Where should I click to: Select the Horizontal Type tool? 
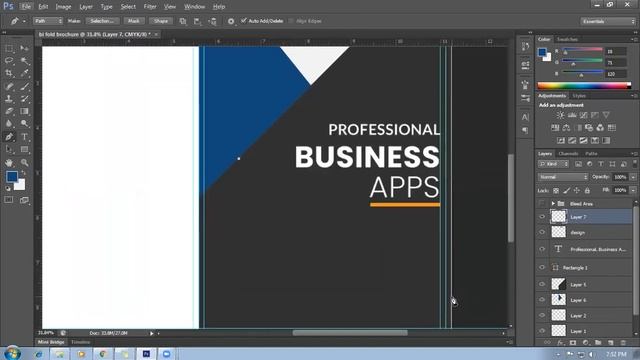(x=24, y=137)
